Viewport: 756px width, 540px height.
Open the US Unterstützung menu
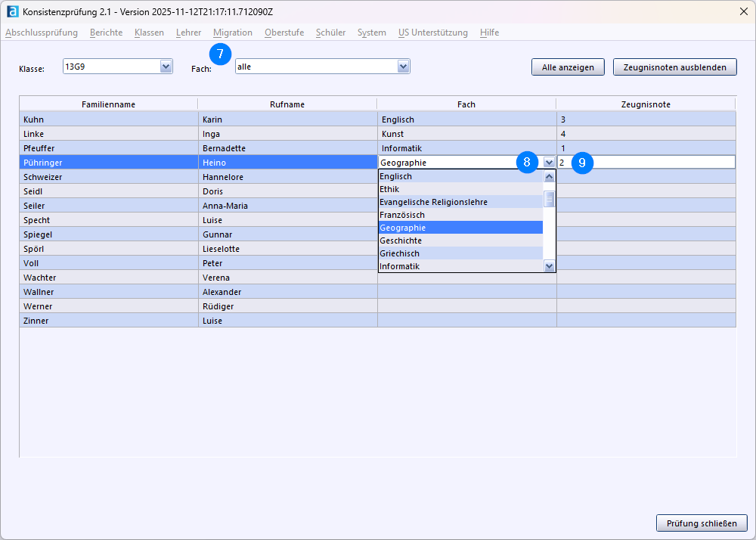click(432, 33)
